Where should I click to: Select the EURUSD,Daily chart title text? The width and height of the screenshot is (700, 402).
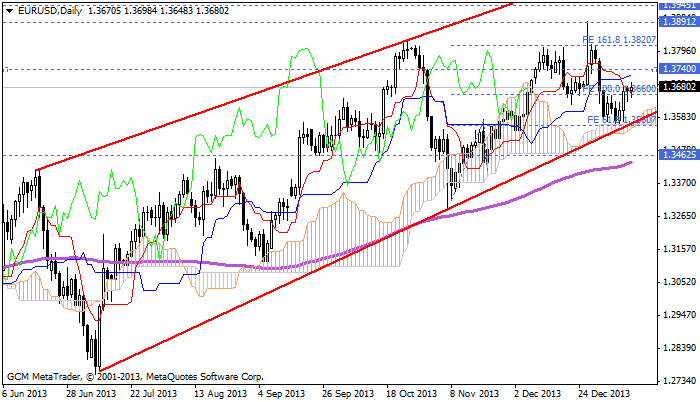coord(50,11)
